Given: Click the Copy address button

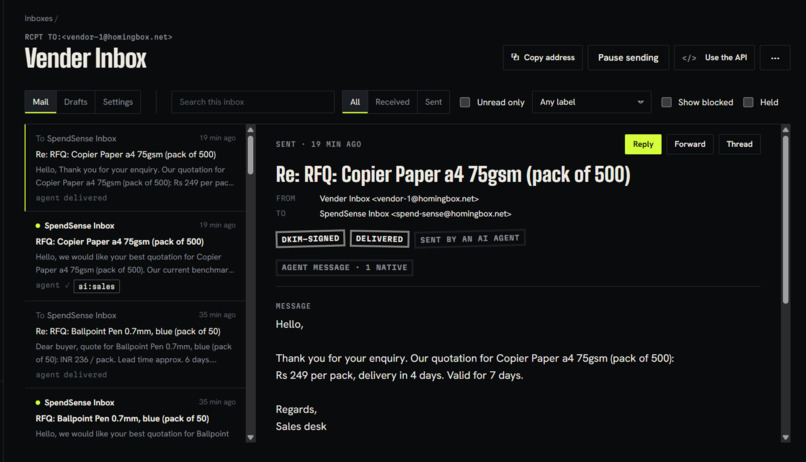Looking at the screenshot, I should pyautogui.click(x=542, y=58).
